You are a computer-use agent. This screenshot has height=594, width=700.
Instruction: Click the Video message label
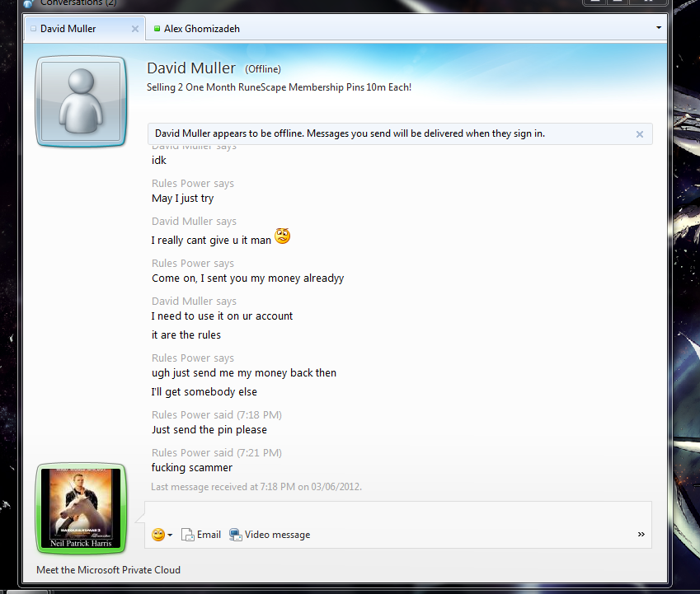pos(277,535)
